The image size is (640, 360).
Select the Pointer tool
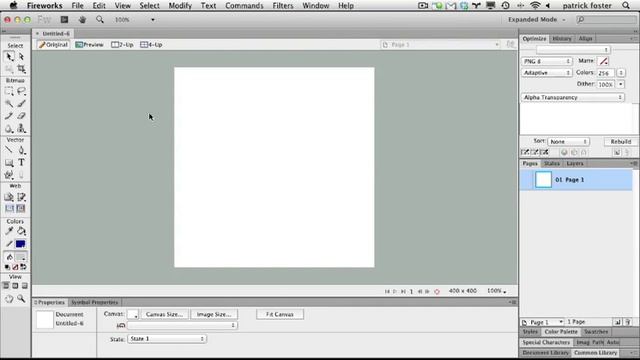tap(9, 57)
